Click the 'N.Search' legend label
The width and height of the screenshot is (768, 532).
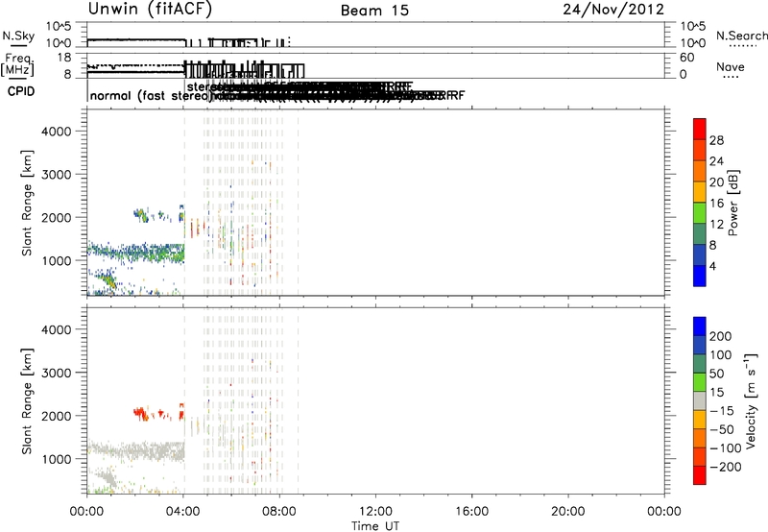pos(741,36)
